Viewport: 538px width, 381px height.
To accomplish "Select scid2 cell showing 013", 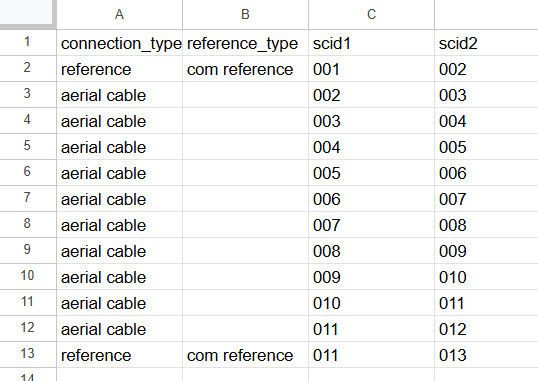I will pos(486,355).
